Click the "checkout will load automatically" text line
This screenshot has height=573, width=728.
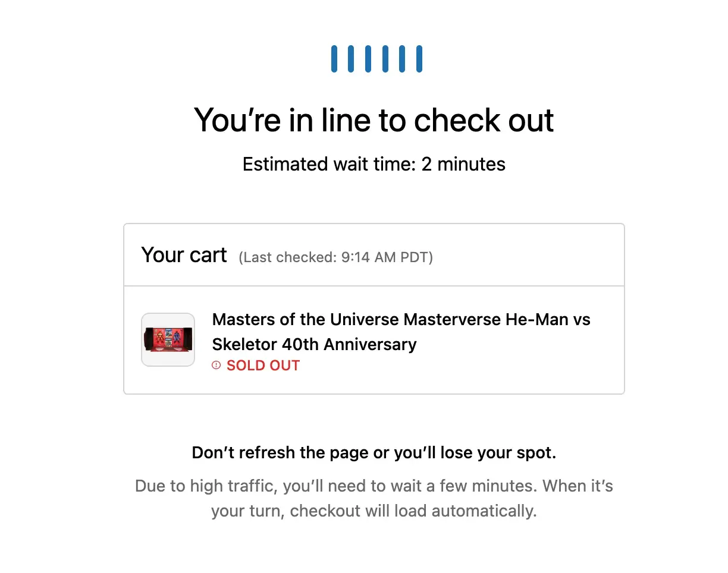coord(374,511)
